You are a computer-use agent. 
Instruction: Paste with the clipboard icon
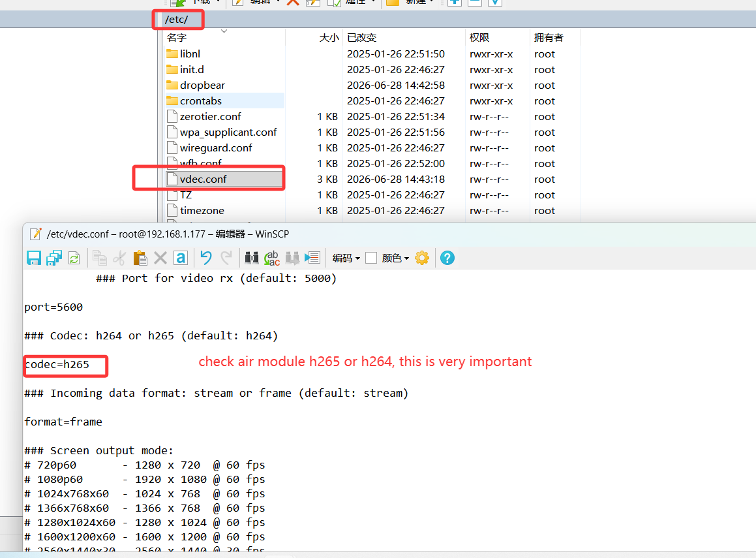point(140,258)
